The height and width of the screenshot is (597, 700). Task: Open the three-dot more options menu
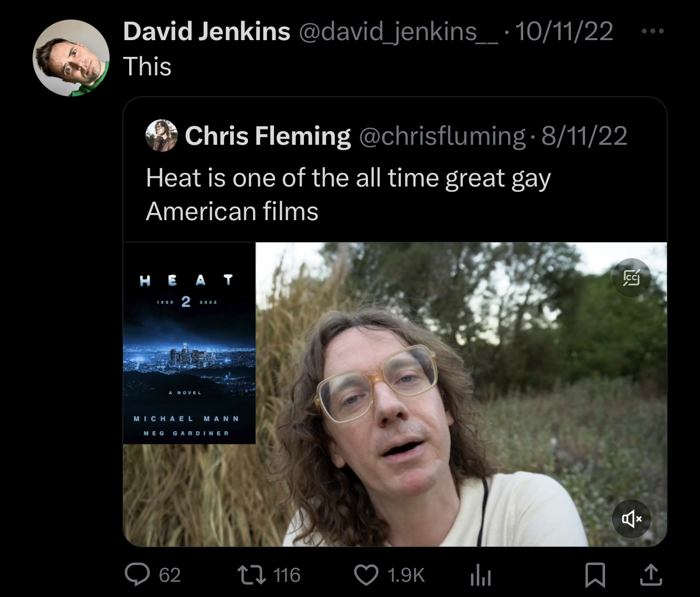coord(652,31)
